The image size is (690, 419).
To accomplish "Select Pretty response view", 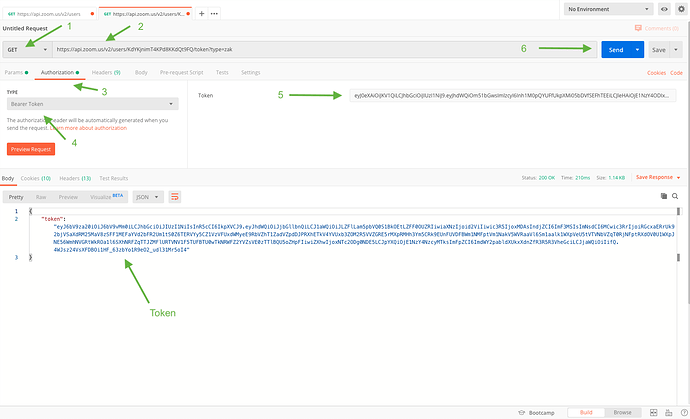I will point(16,197).
